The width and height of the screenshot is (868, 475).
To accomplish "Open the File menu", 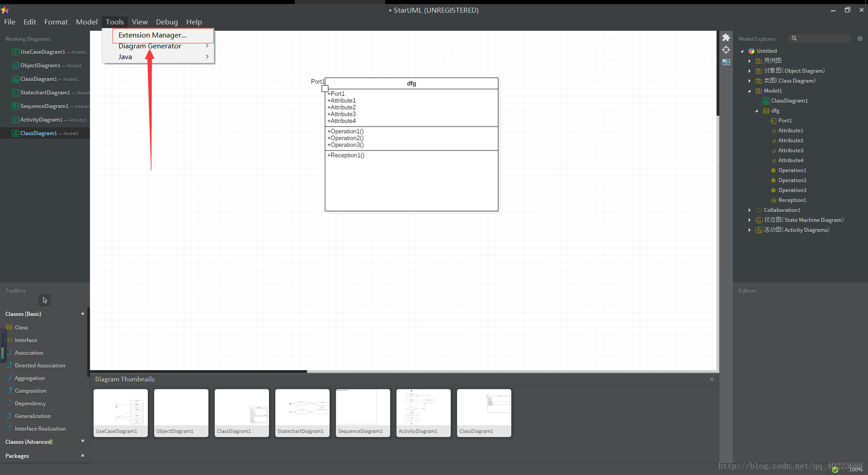I will (x=9, y=22).
